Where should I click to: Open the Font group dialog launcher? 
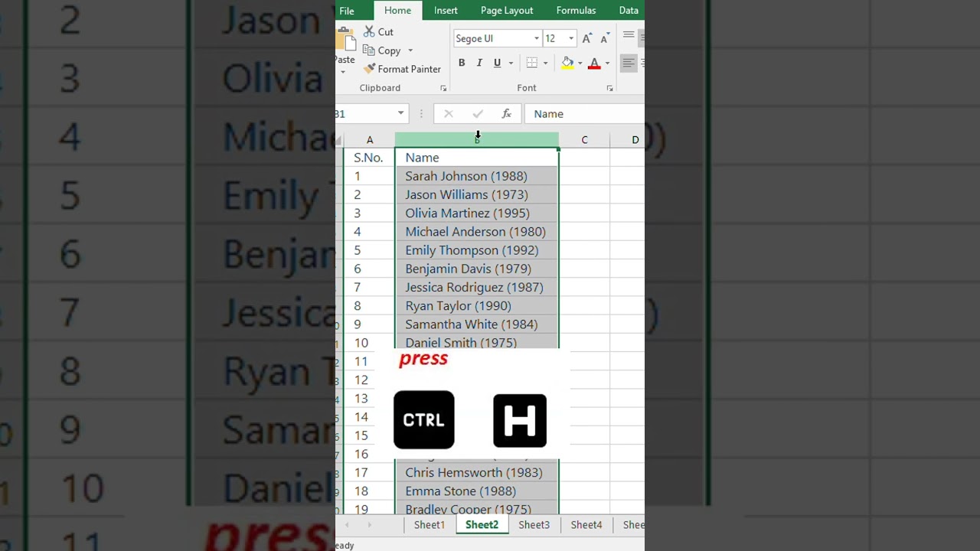(609, 89)
